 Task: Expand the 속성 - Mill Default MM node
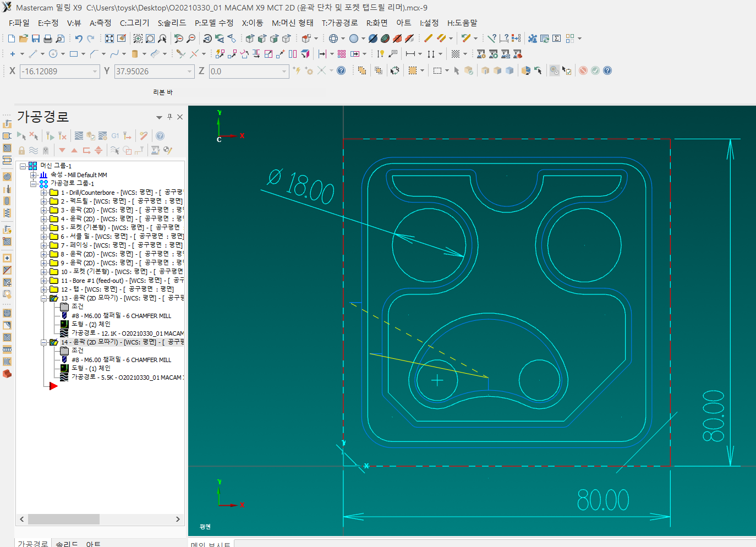pyautogui.click(x=33, y=175)
